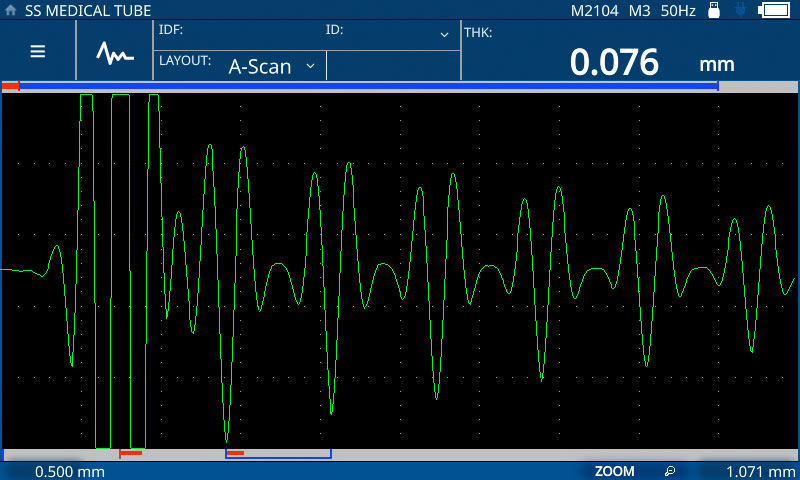This screenshot has width=800, height=480.
Task: Tap the 50Hz update rate indicator
Action: (677, 10)
